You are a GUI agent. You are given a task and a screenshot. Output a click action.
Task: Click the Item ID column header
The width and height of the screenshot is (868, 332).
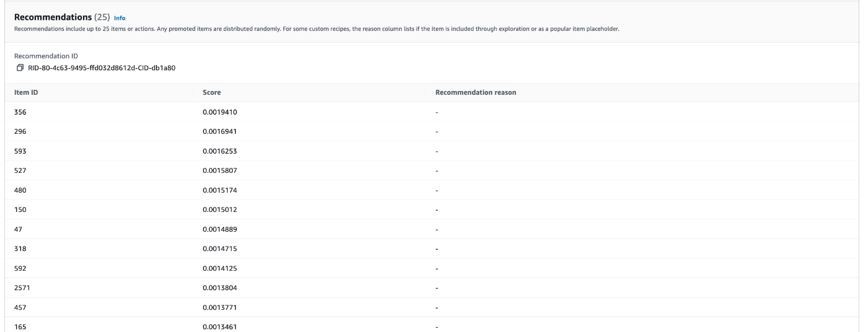[27, 93]
